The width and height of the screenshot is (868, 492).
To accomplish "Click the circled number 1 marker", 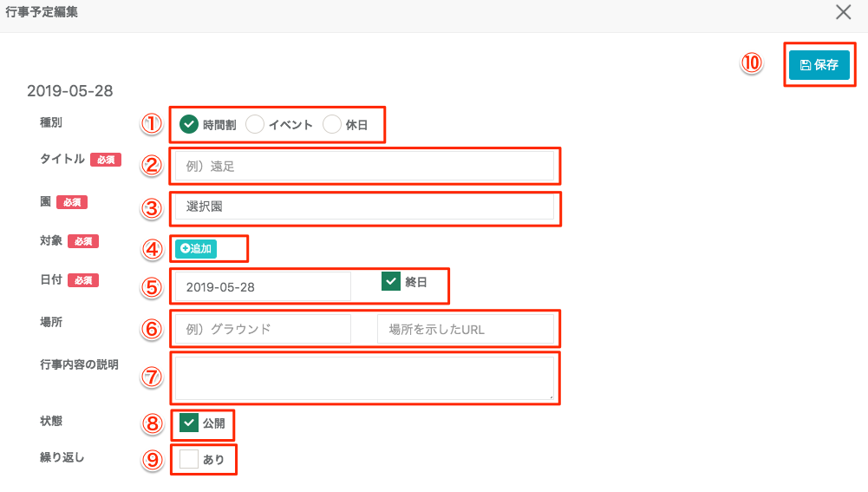I will (x=153, y=123).
